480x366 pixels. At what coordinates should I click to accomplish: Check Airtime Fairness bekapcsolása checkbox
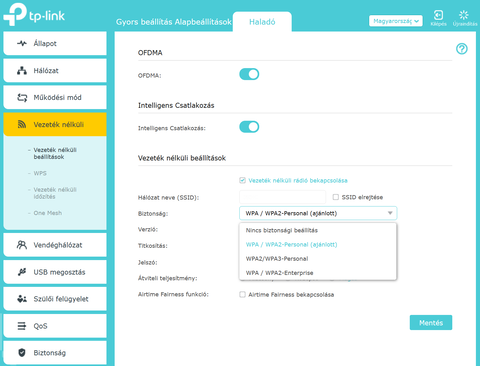(x=242, y=294)
